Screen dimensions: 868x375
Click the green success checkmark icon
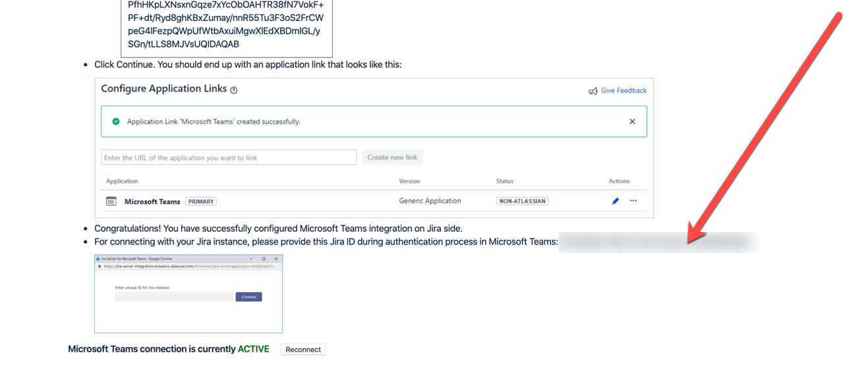(x=116, y=121)
